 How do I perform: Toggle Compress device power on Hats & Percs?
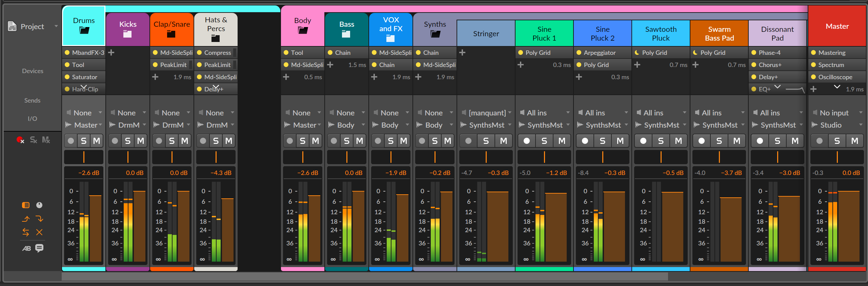pos(200,52)
